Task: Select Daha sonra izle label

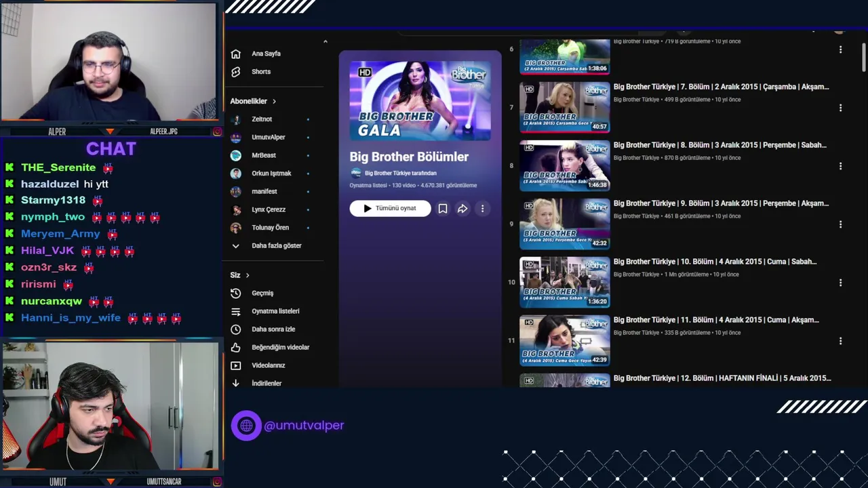Action: 273,329
